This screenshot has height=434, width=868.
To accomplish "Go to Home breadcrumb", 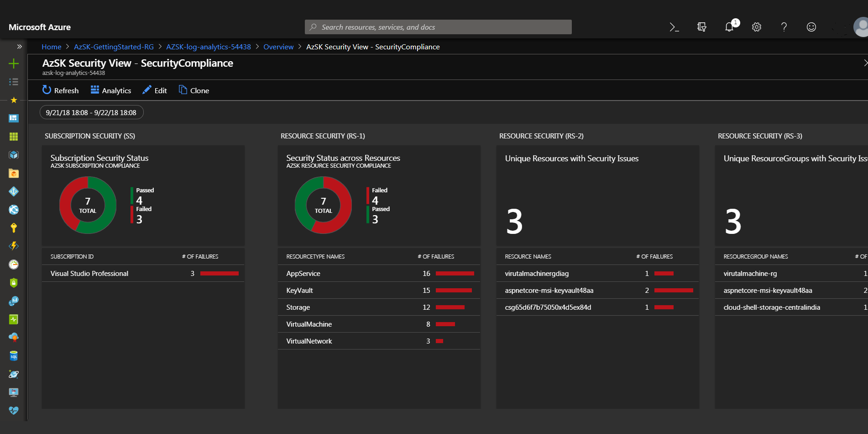I will coord(52,47).
